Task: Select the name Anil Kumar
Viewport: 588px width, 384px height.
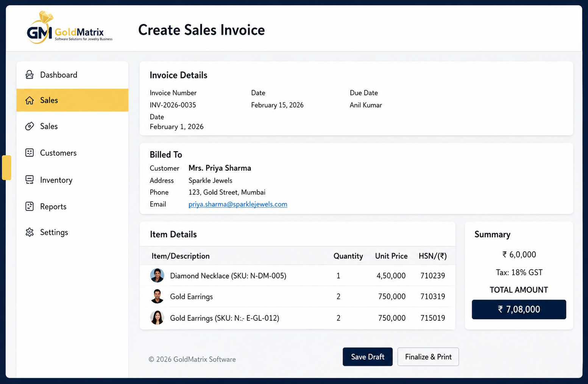Action: (x=366, y=105)
